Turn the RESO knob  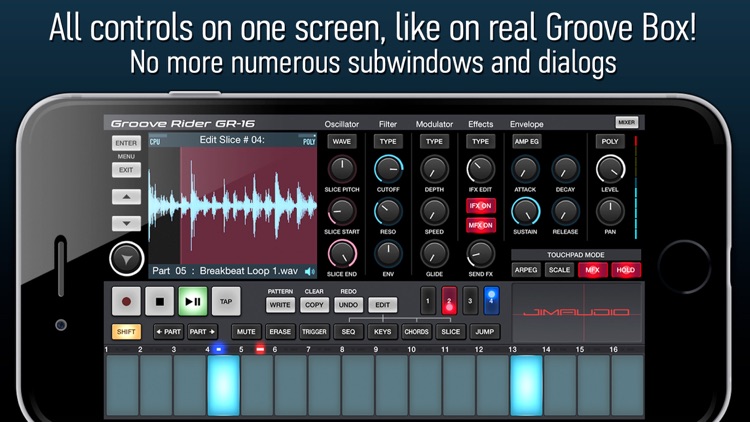point(388,211)
